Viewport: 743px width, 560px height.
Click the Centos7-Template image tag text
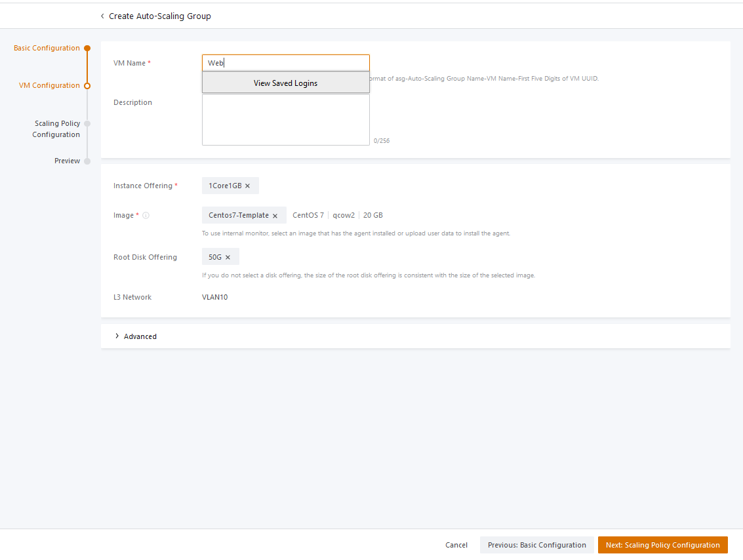239,216
